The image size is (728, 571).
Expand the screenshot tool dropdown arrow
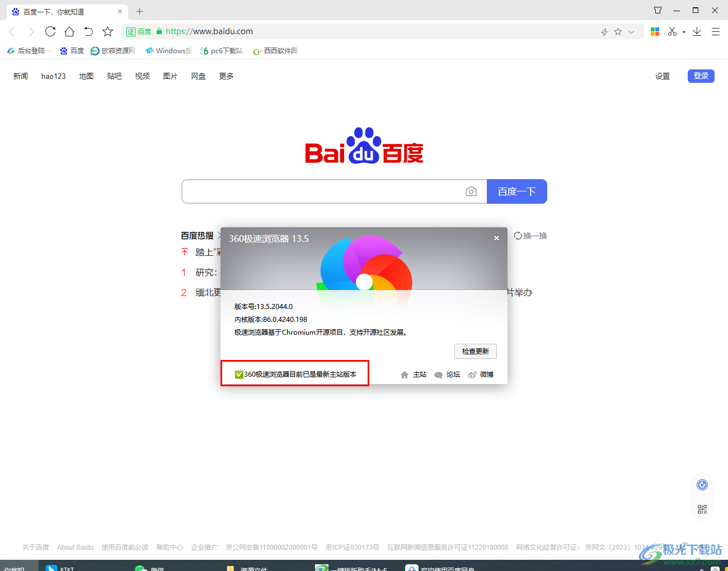click(684, 32)
